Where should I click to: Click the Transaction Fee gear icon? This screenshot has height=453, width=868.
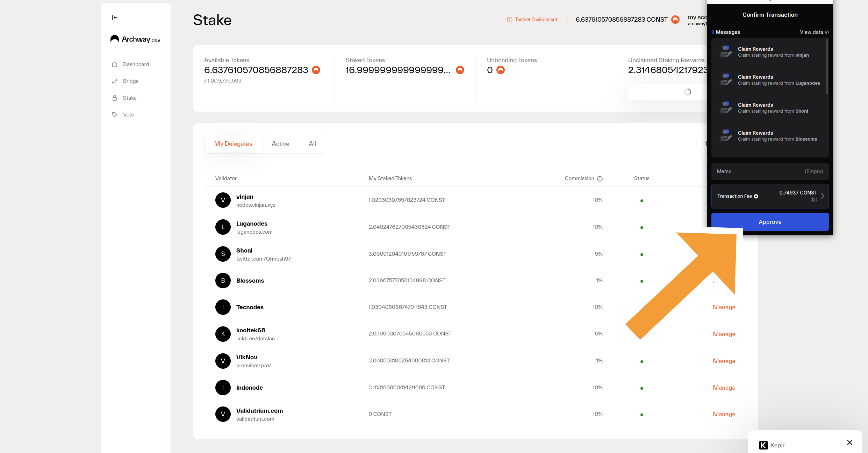(x=756, y=196)
